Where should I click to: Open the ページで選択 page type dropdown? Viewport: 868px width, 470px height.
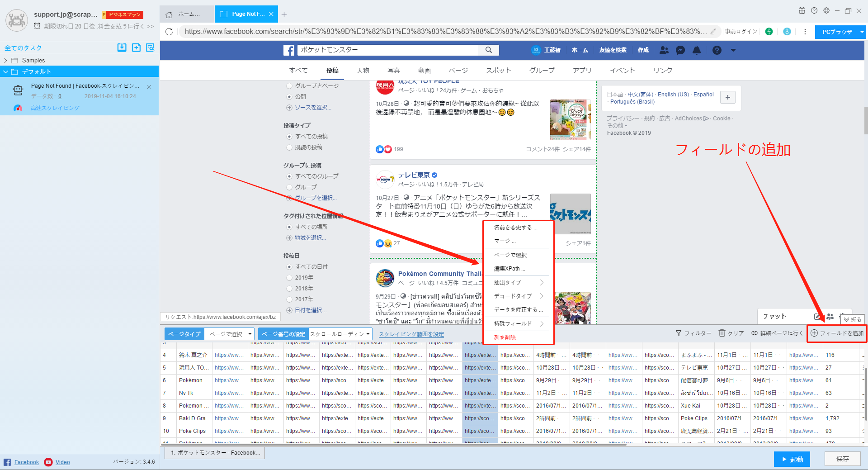[x=229, y=334]
